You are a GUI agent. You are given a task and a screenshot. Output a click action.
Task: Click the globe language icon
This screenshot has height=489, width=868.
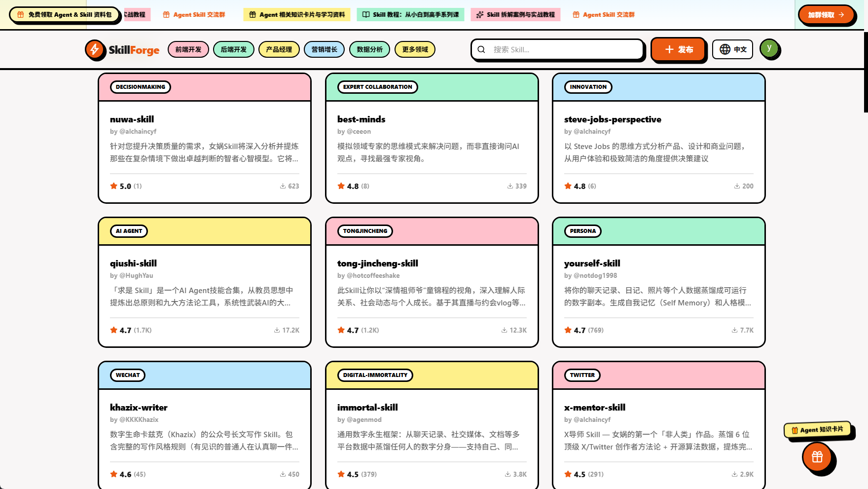[725, 49]
